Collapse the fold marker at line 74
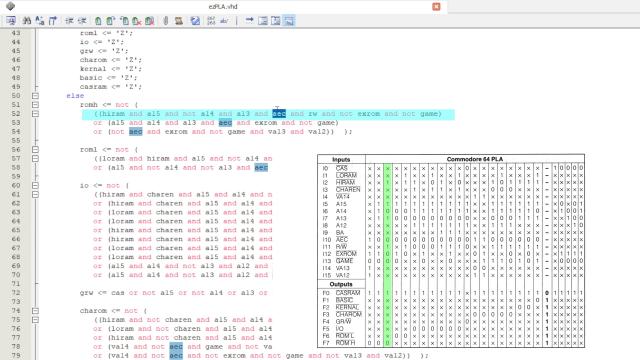This screenshot has width=640, height=360. (36, 311)
